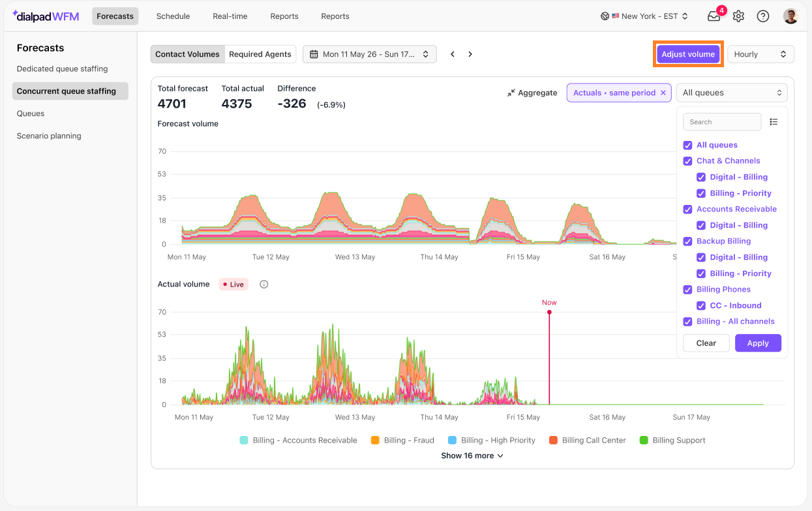Screen dimensions: 812x511
Task: Toggle the CC - Inbound checkbox
Action: [701, 305]
